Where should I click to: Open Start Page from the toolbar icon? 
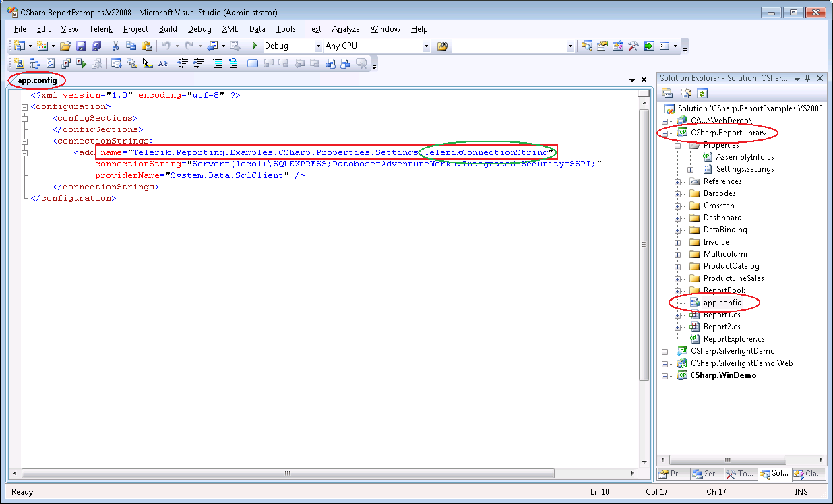tap(649, 46)
